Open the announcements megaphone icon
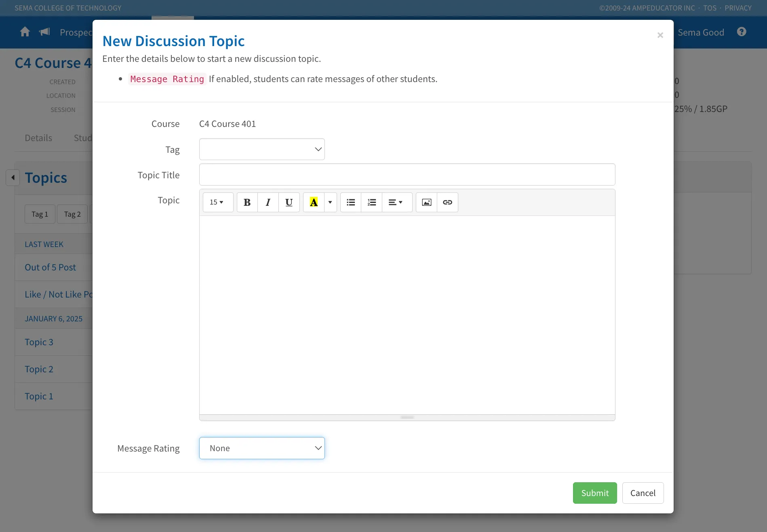Viewport: 767px width, 532px height. (x=44, y=32)
